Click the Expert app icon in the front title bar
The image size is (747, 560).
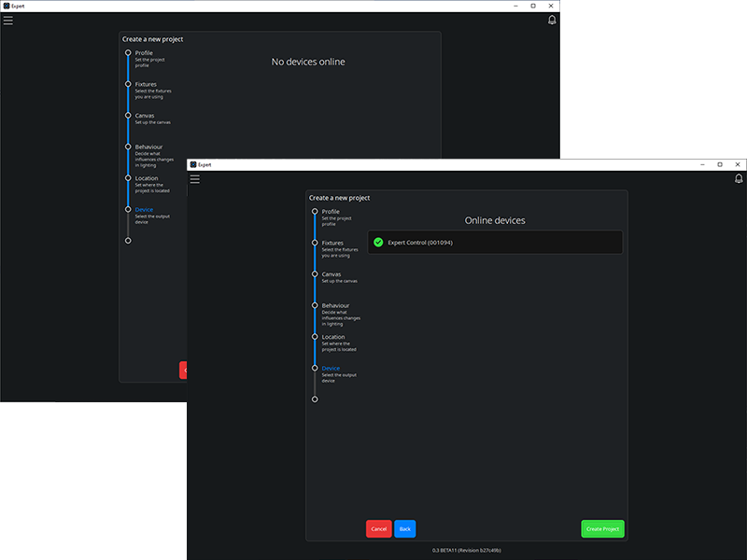point(192,164)
